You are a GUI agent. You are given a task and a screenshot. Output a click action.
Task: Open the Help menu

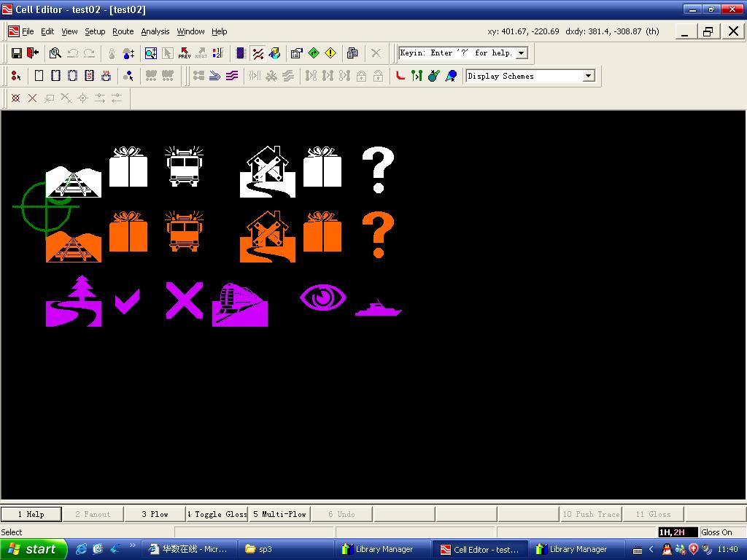coord(219,31)
